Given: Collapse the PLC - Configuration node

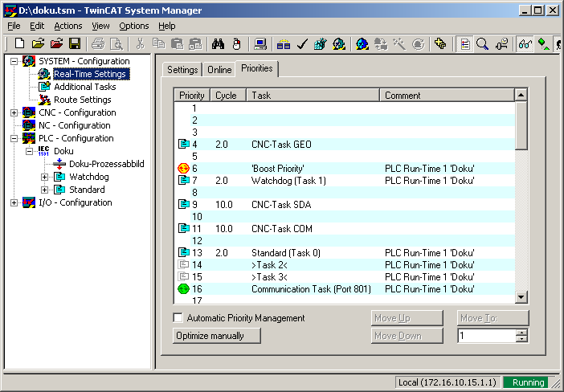Looking at the screenshot, I should [14, 138].
